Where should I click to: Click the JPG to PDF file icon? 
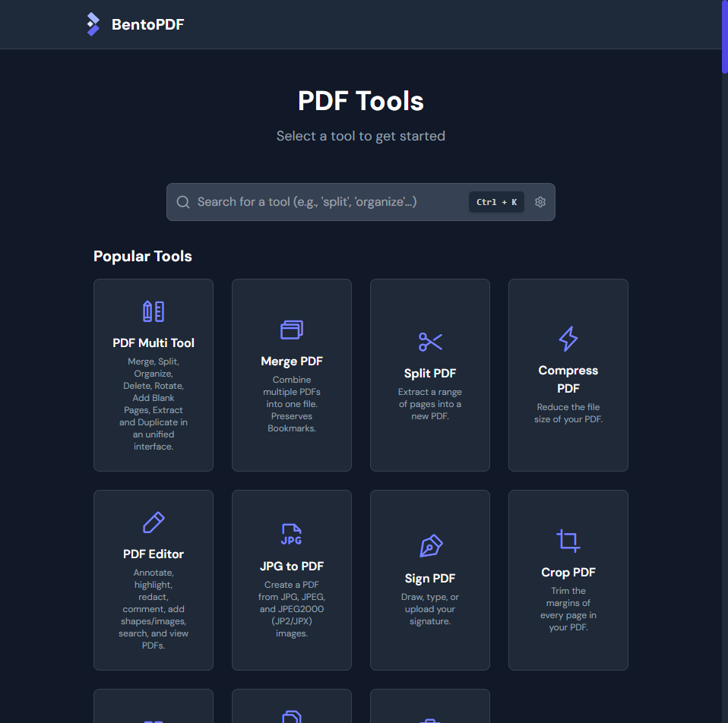(292, 535)
